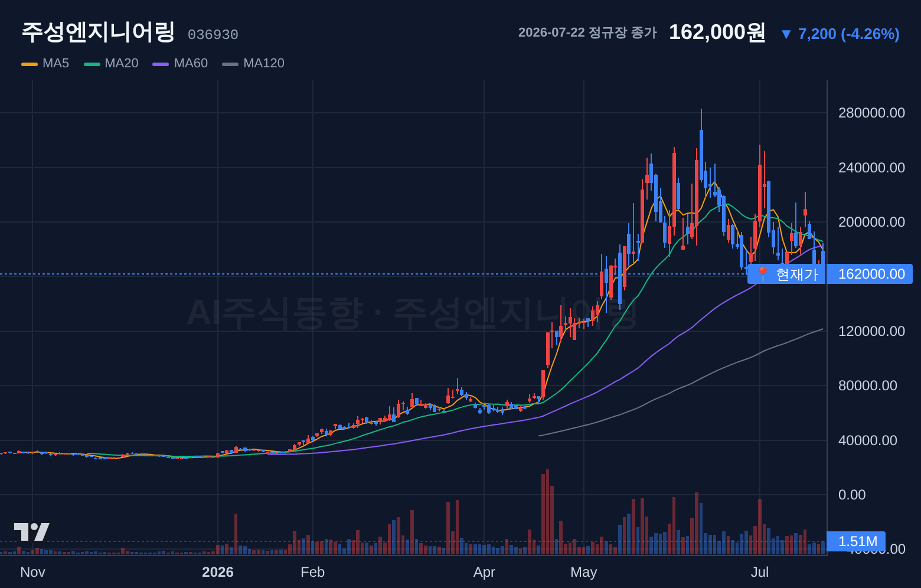Click the 240000.00 price axis label
This screenshot has height=588, width=921.
(x=871, y=168)
